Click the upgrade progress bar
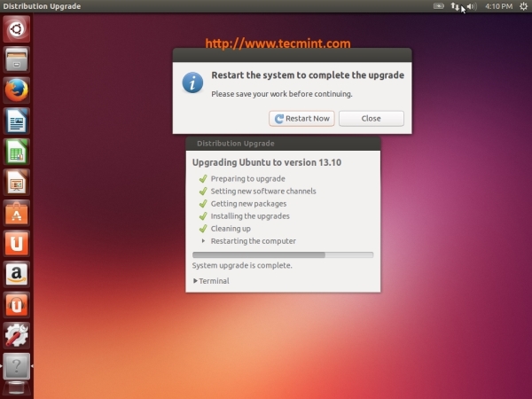 tap(283, 254)
